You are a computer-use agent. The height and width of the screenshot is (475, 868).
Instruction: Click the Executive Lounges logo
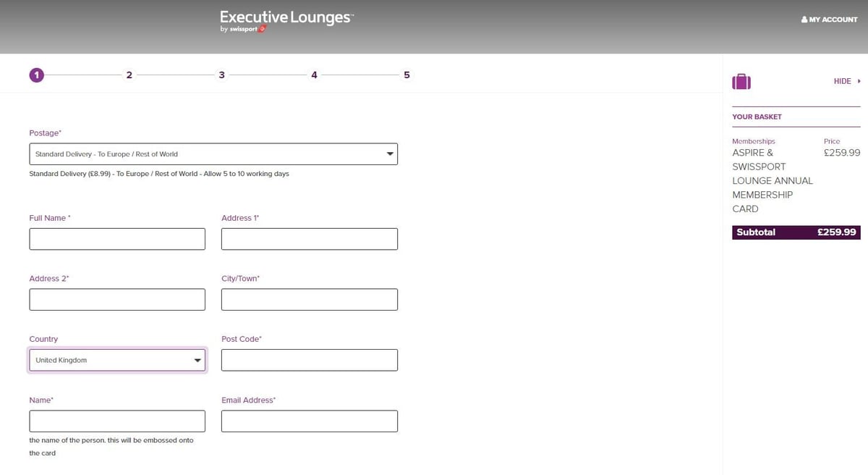tap(286, 22)
